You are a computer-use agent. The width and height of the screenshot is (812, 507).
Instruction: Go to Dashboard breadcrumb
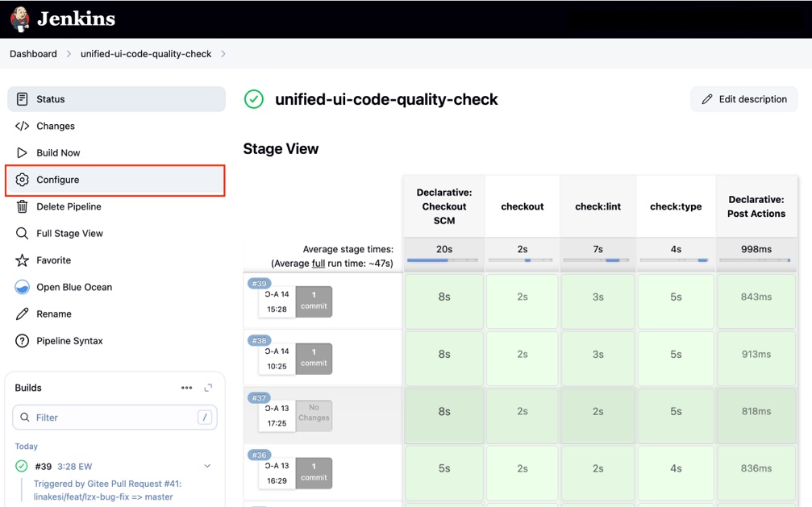pyautogui.click(x=33, y=54)
